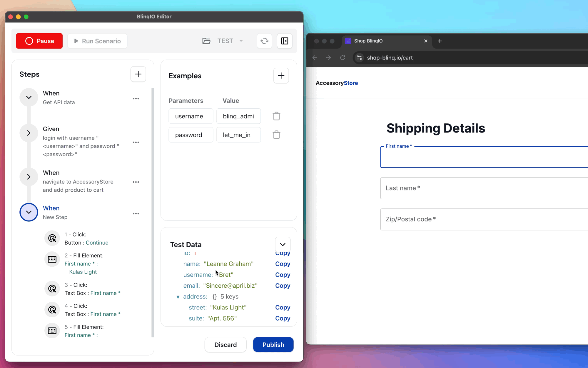Click add new Example icon
Image resolution: width=588 pixels, height=368 pixels.
click(281, 75)
